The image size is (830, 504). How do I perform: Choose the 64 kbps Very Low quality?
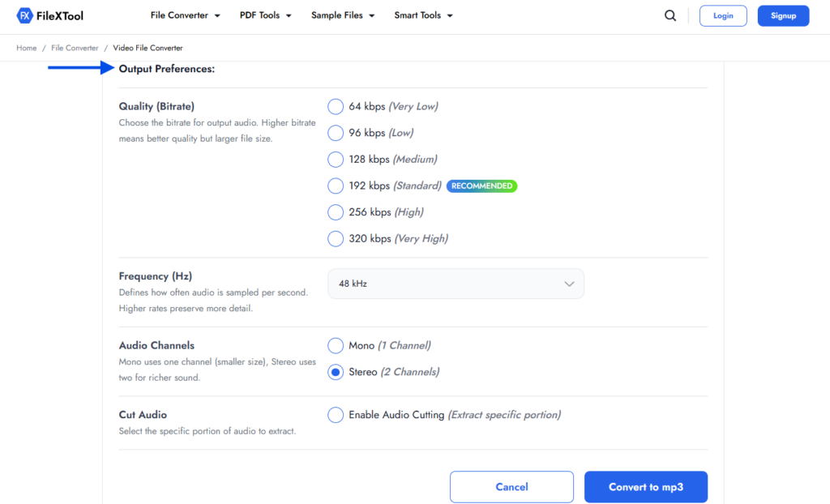click(335, 106)
